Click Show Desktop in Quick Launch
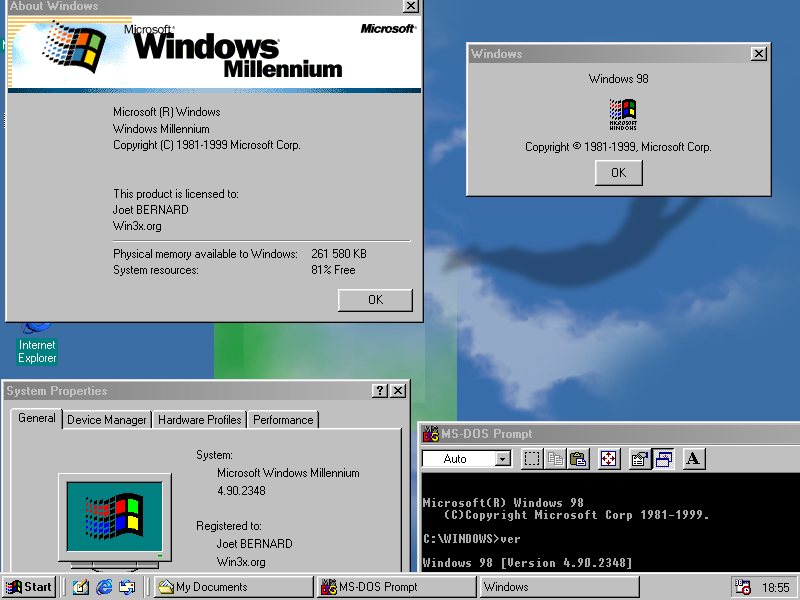 81,587
